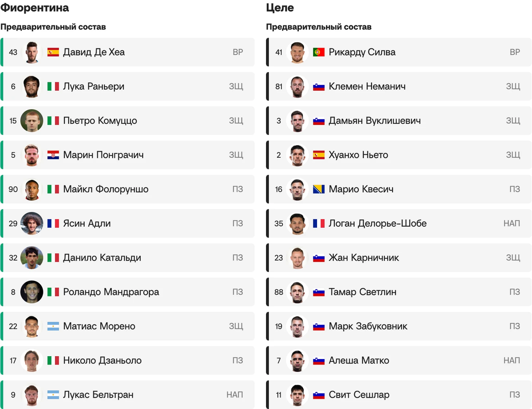
Task: Click the Spain flag next to Давид Де Хеа
Action: tap(53, 52)
